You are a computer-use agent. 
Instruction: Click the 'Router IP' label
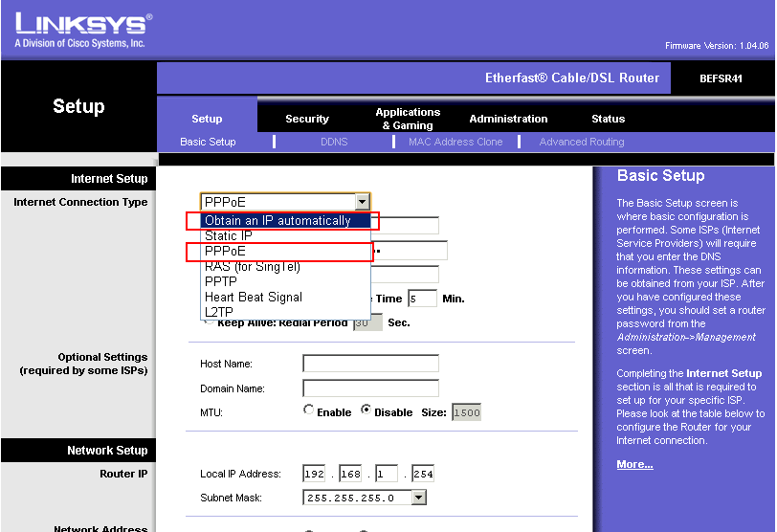click(123, 474)
